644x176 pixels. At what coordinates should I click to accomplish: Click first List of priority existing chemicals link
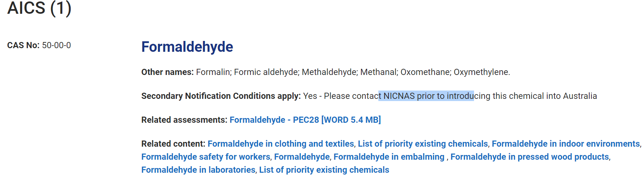(423, 144)
